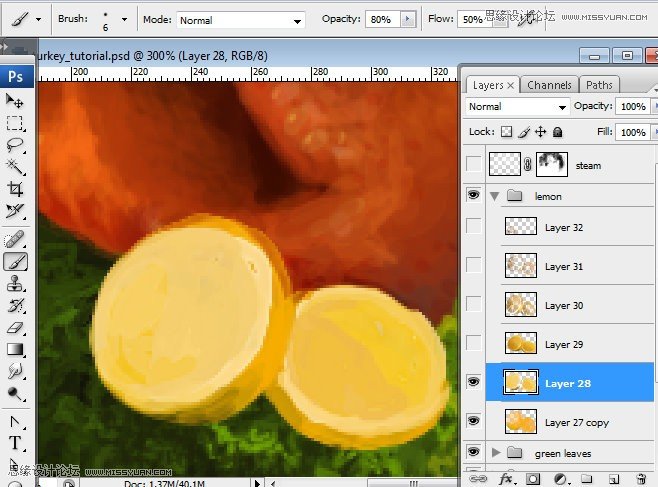658x487 pixels.
Task: Edit the Flow 50% field
Action: [474, 19]
